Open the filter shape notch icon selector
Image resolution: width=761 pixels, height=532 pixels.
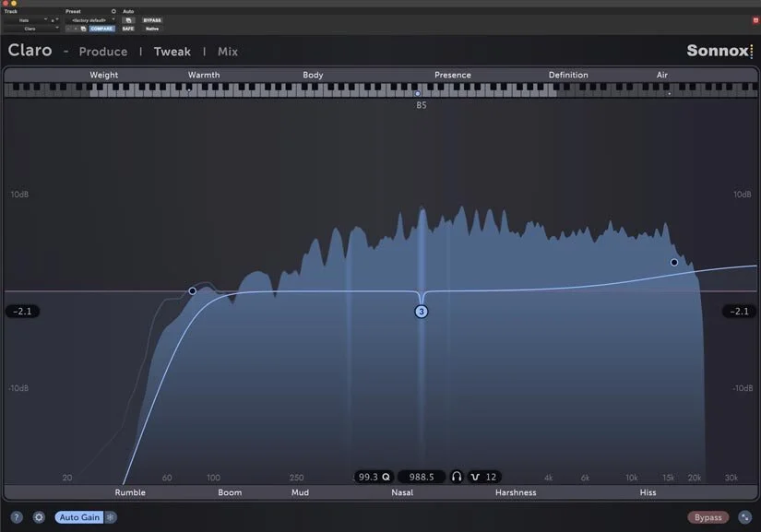click(x=475, y=478)
